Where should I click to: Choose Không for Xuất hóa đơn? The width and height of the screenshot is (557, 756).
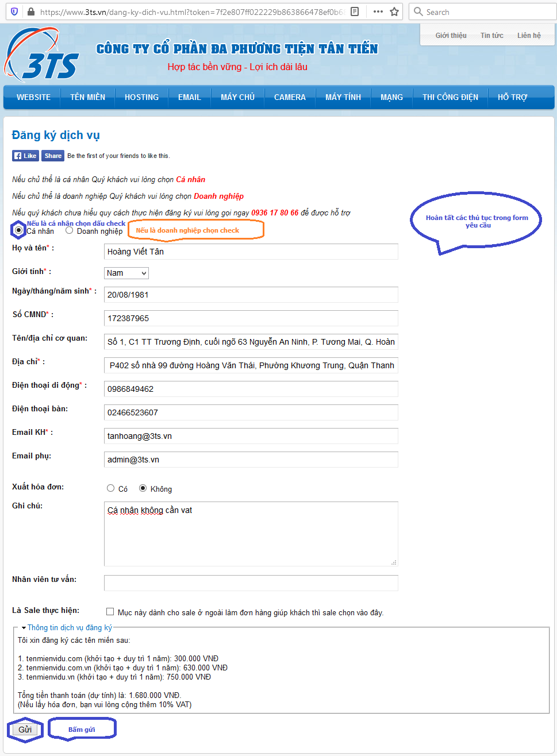pyautogui.click(x=143, y=488)
